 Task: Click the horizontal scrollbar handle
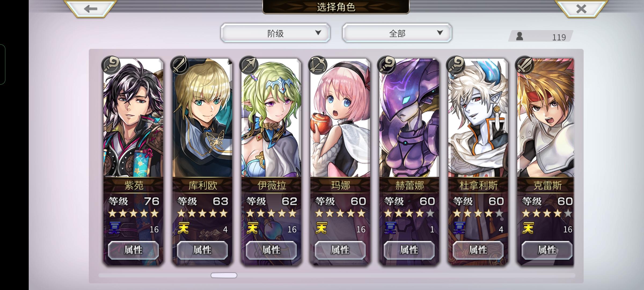click(224, 275)
